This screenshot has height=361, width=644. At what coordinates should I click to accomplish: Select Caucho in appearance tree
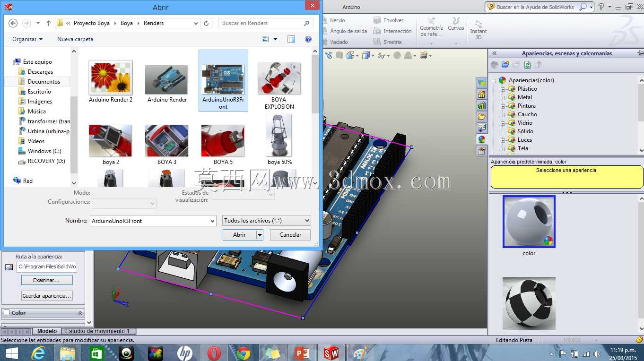pos(527,114)
